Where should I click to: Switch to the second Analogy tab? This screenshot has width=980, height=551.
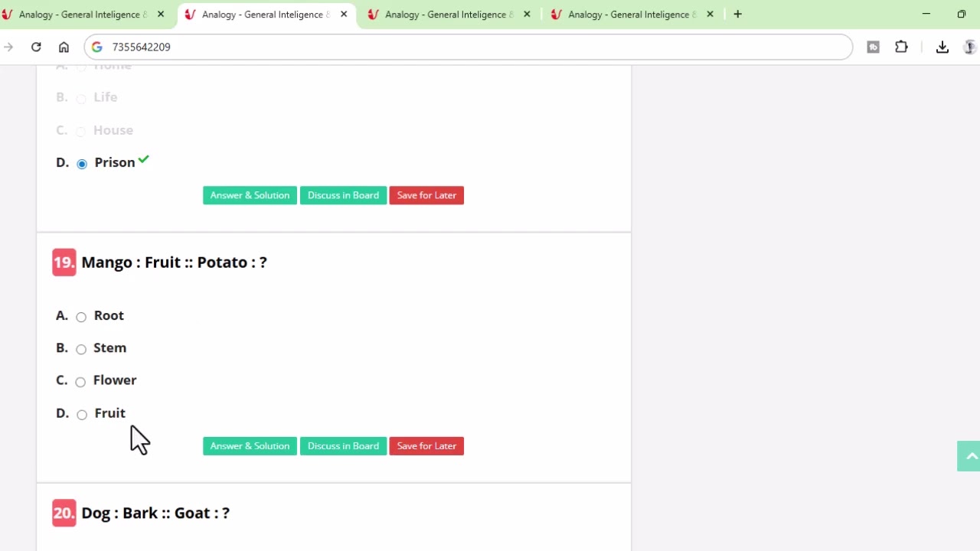(265, 15)
